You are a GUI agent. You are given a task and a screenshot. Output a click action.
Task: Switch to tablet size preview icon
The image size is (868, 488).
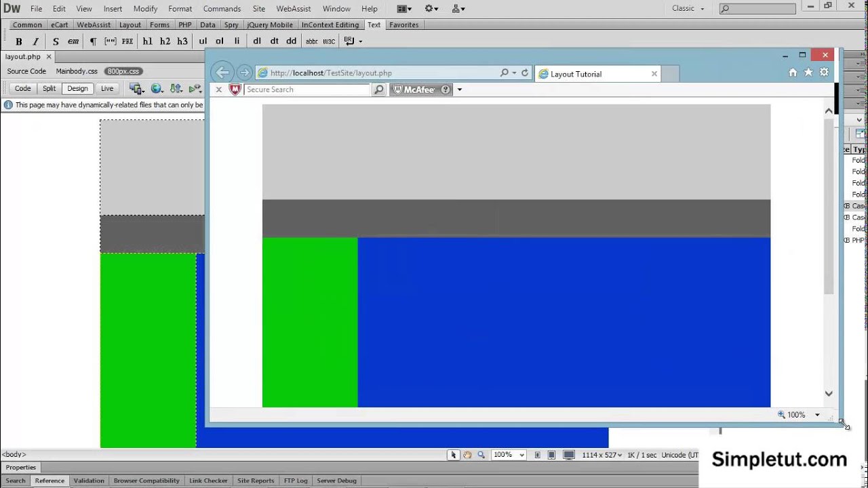(552, 455)
